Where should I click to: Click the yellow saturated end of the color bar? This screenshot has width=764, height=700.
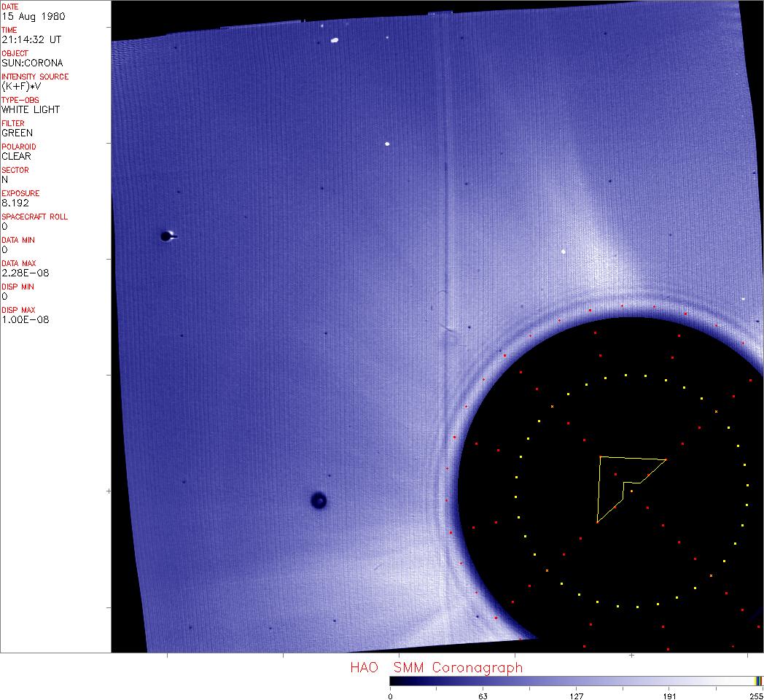tap(758, 681)
